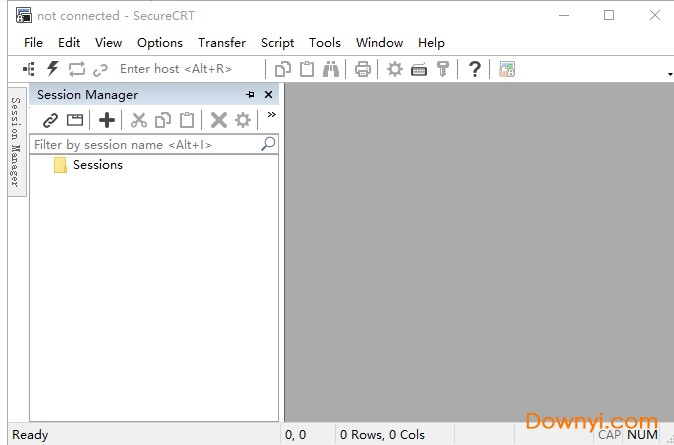Click the Delete X icon in Session Manager
Viewport: 674px width, 445px height.
pyautogui.click(x=218, y=120)
